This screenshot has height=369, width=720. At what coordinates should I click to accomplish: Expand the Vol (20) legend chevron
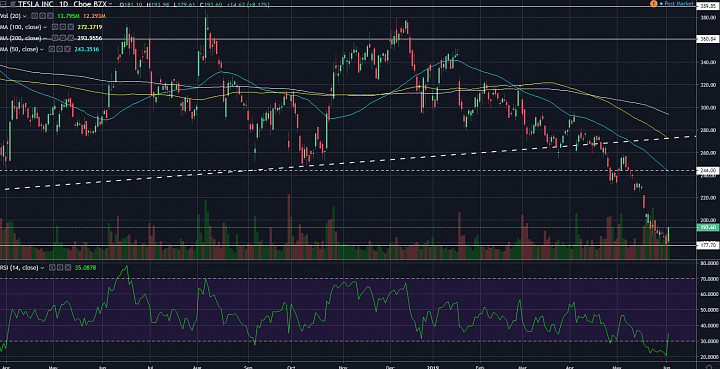25,16
